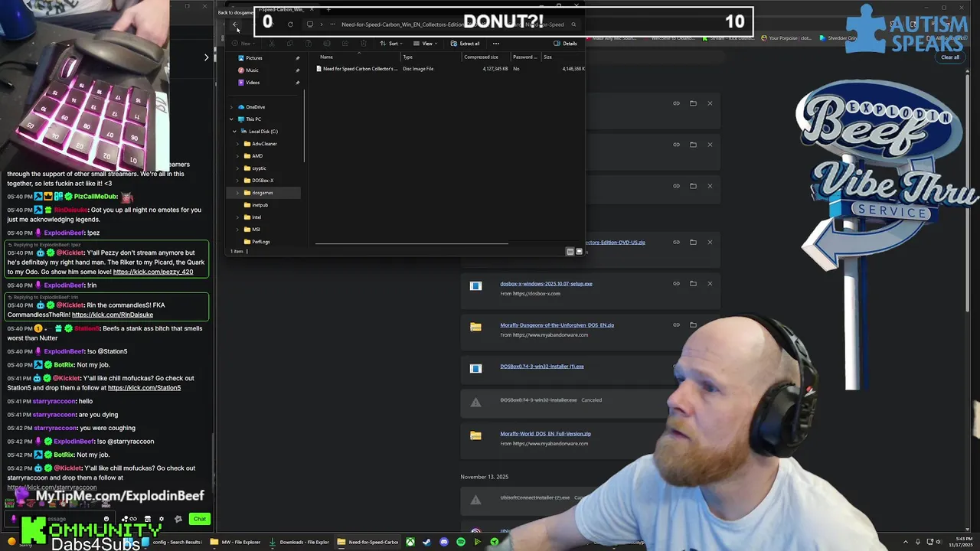Open the emote picker in chat input

pos(106,519)
